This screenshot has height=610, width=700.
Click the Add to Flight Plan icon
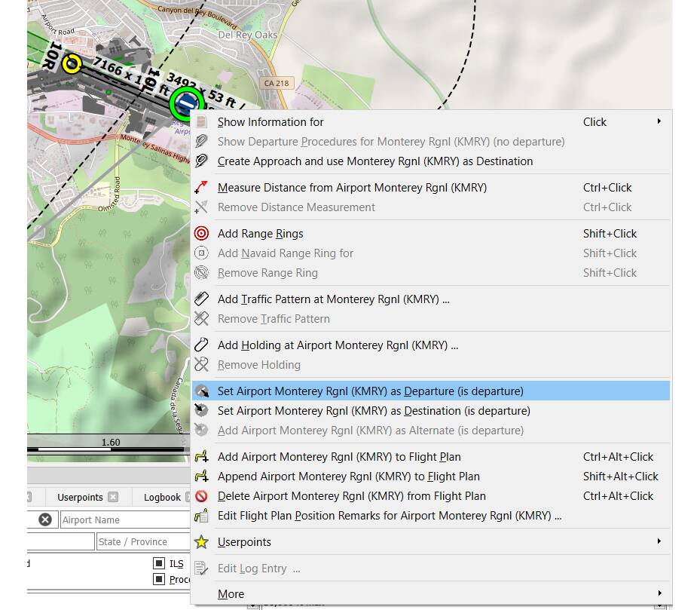pyautogui.click(x=201, y=456)
